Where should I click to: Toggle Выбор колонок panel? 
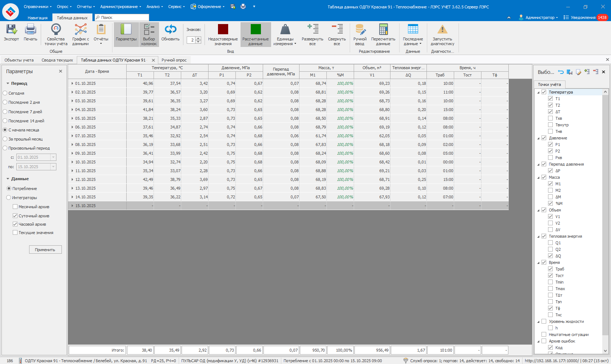pyautogui.click(x=149, y=30)
